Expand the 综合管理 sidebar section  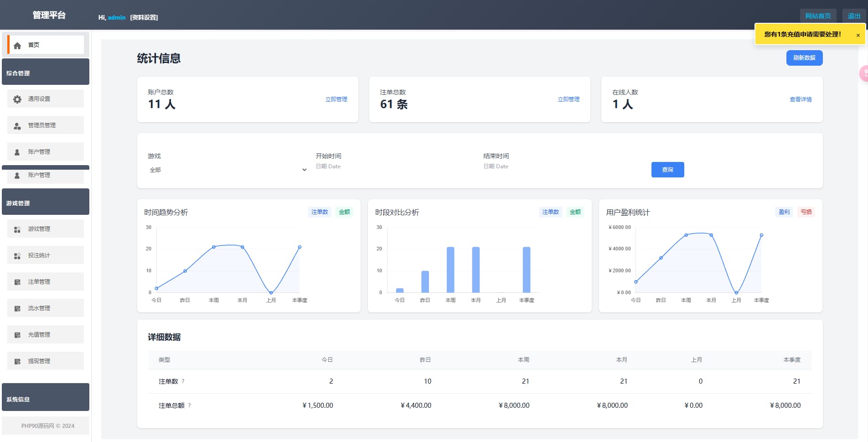46,73
